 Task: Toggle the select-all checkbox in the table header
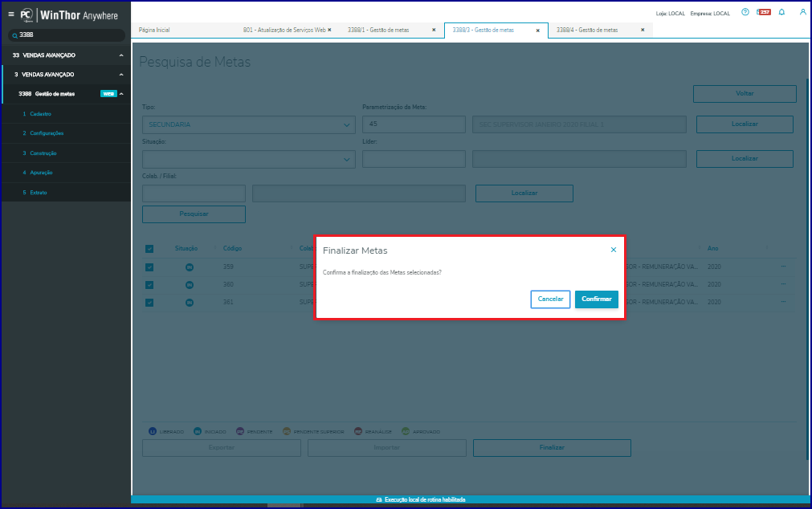(149, 249)
